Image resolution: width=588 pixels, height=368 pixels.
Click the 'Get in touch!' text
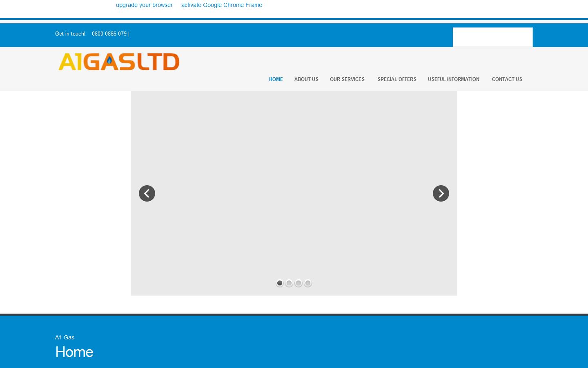70,34
